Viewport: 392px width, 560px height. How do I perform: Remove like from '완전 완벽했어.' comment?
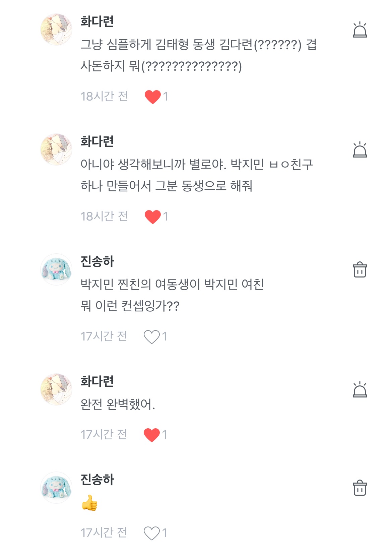tap(152, 435)
